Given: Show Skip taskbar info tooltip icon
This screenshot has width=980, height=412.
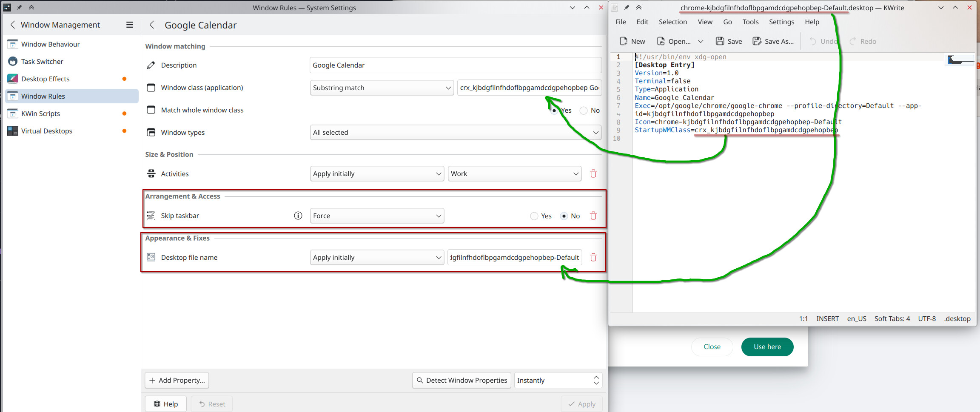Looking at the screenshot, I should coord(298,216).
